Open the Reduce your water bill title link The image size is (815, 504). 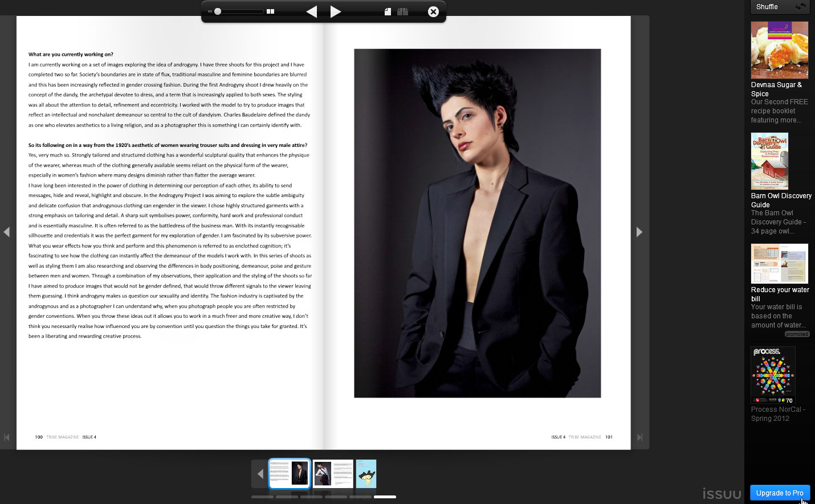780,294
